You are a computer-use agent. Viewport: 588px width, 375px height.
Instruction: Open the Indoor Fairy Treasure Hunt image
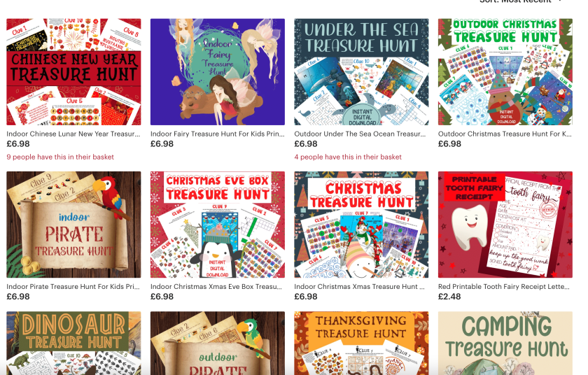click(218, 72)
